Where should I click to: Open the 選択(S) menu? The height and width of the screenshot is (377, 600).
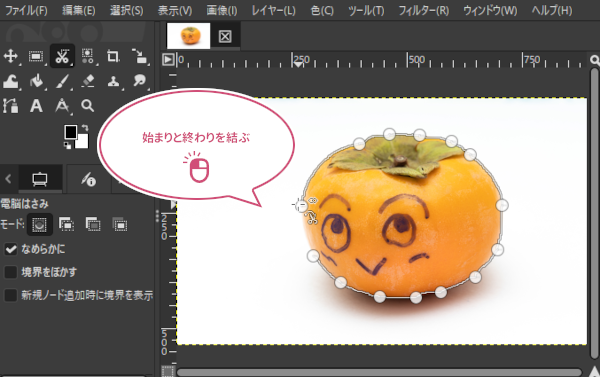pos(126,10)
